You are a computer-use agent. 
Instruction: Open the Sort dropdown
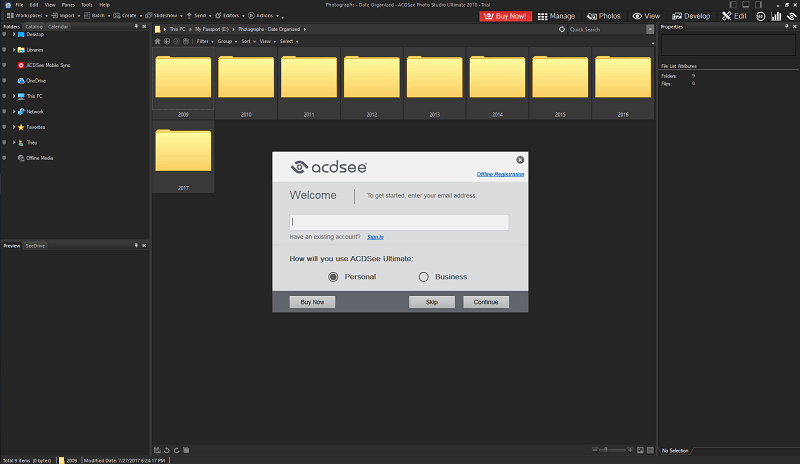pos(248,41)
